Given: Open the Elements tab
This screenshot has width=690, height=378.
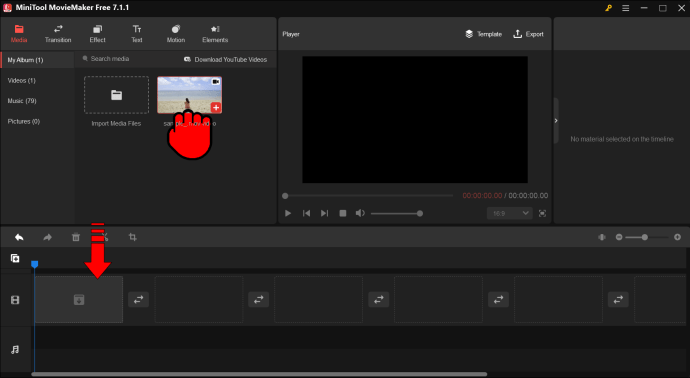Looking at the screenshot, I should pos(215,34).
